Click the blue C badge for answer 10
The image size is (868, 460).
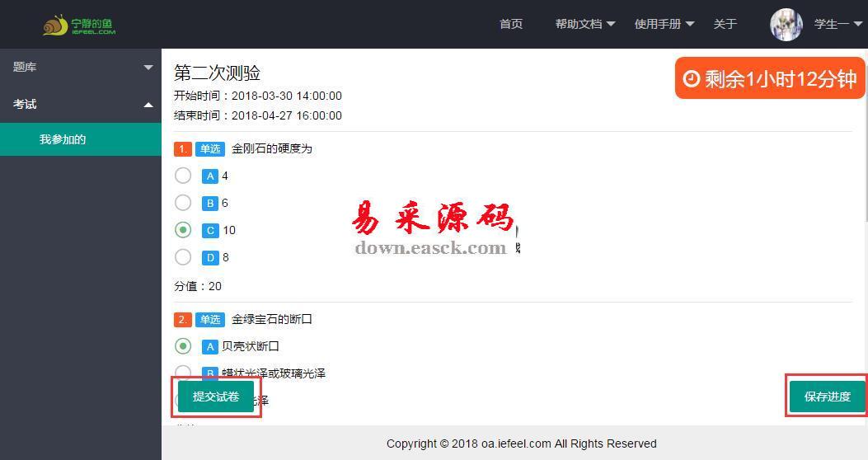pos(210,230)
